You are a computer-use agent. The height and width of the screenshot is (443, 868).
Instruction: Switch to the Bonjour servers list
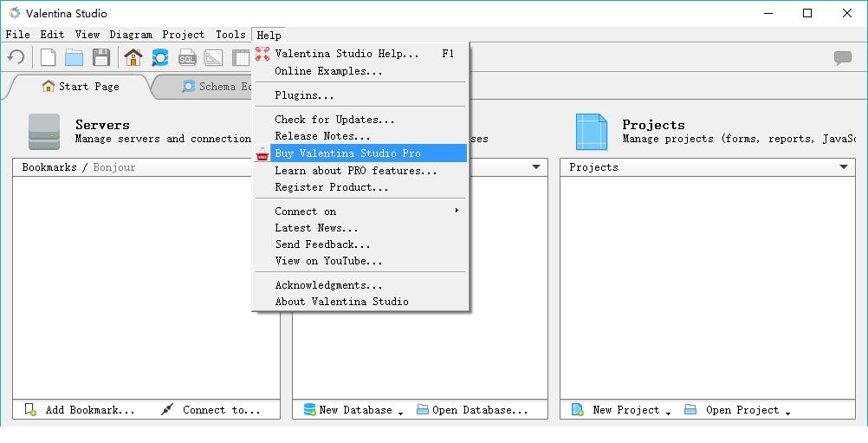114,167
